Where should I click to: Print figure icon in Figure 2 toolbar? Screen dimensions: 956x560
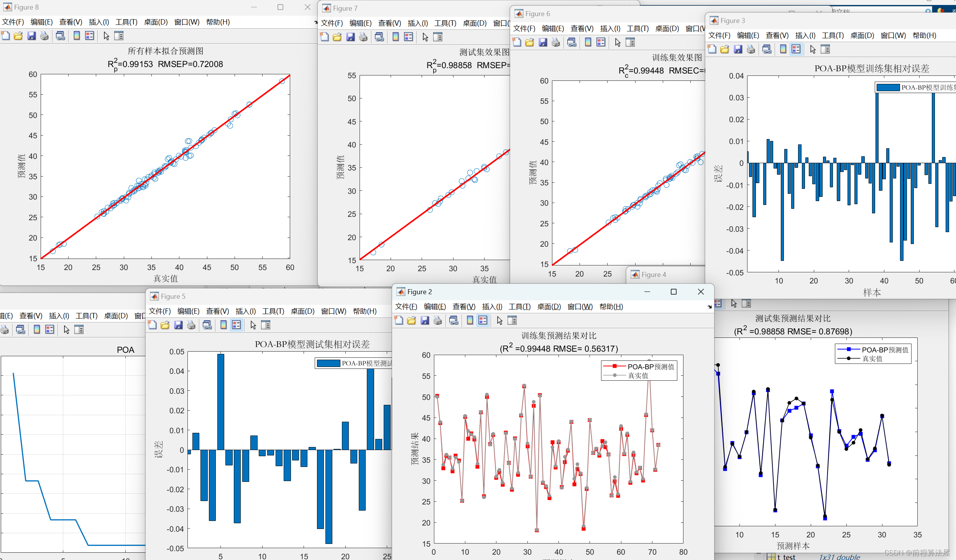(438, 321)
